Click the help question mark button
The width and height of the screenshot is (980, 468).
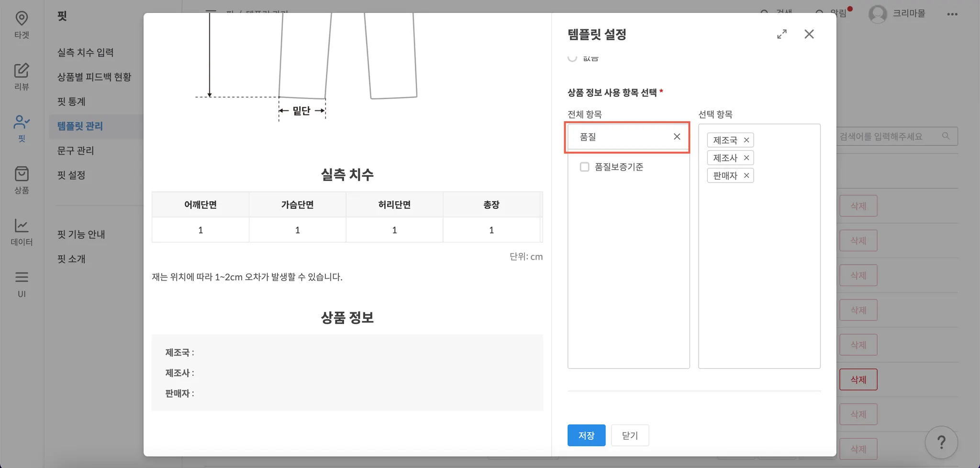(941, 442)
